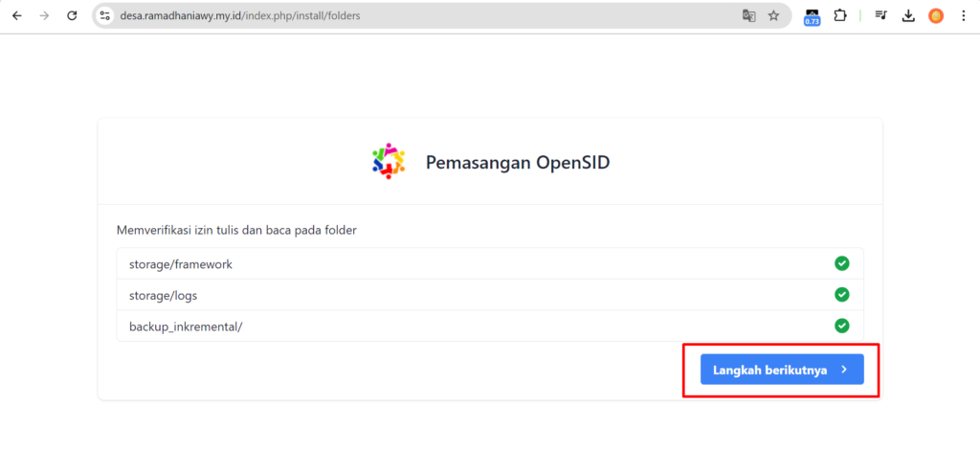The image size is (980, 473).
Task: Select the backup_inkremental/ folder row
Action: pyautogui.click(x=490, y=326)
